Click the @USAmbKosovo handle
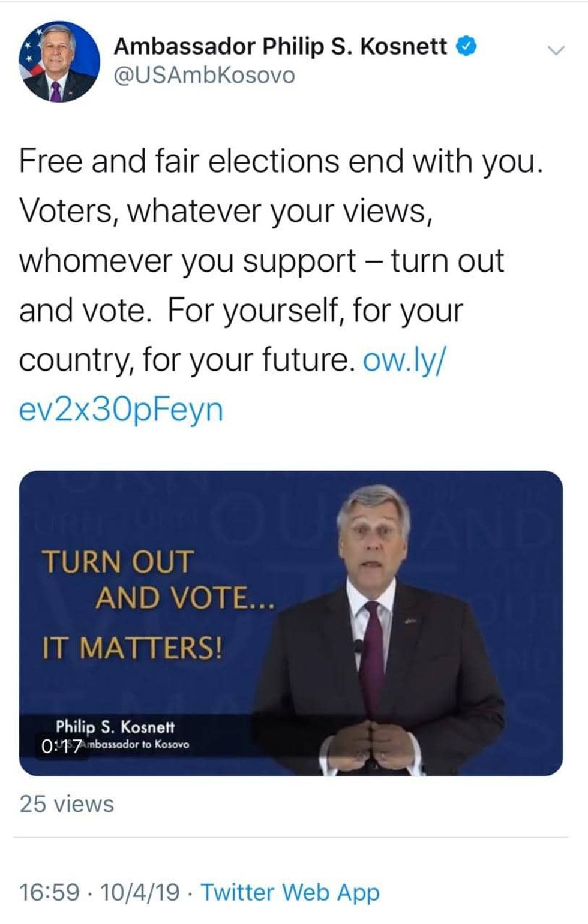The width and height of the screenshot is (588, 924). click(204, 76)
